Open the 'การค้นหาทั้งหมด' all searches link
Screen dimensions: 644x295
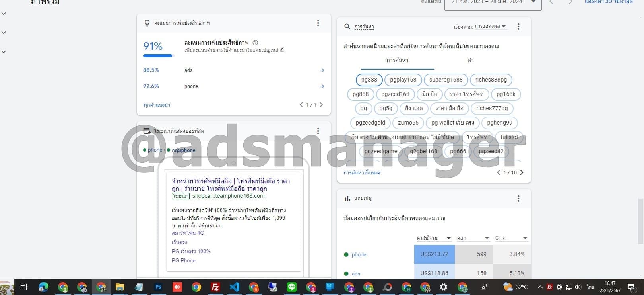(x=362, y=173)
